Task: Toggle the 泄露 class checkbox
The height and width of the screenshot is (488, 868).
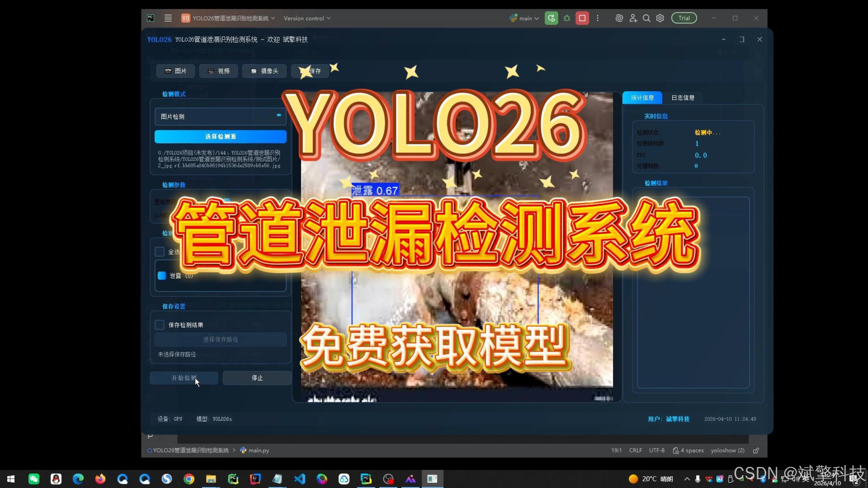Action: coord(162,276)
